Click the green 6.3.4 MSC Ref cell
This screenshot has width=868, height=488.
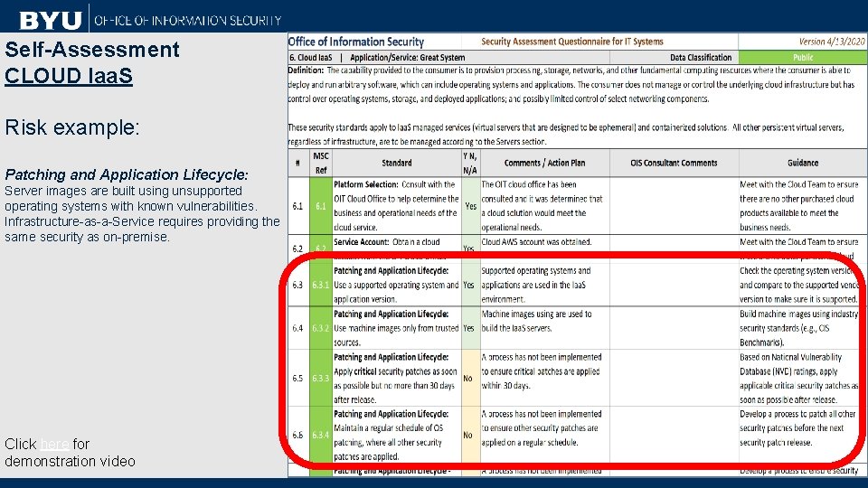320,435
